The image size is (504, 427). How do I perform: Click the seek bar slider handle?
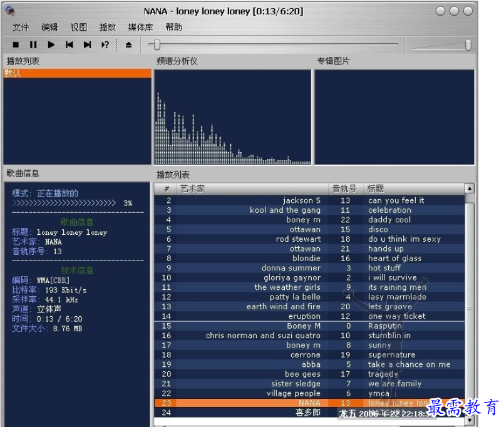[157, 44]
